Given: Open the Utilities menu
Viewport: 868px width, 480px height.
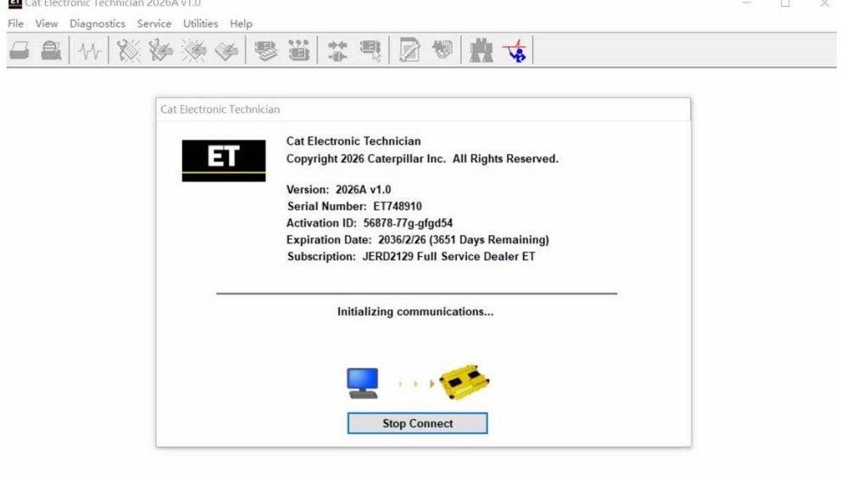Looking at the screenshot, I should click(x=200, y=24).
